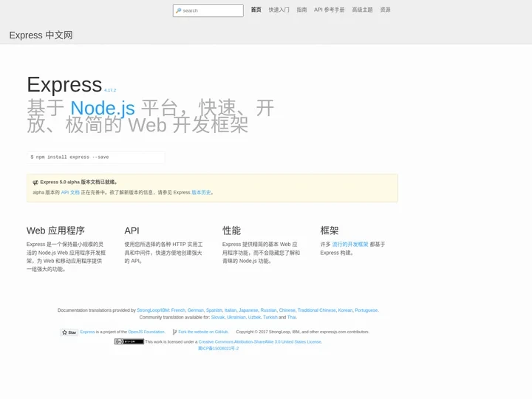This screenshot has width=532, height=399.
Task: Open the 快速入门 menu item
Action: pyautogui.click(x=279, y=10)
